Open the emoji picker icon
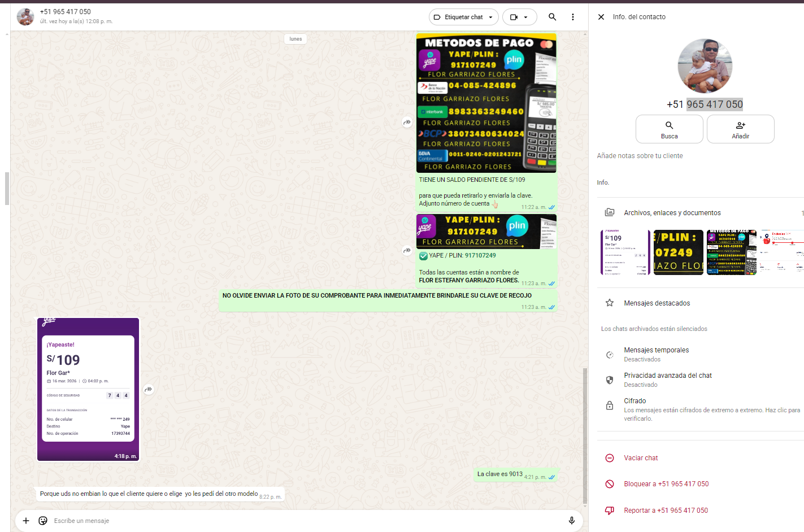This screenshot has height=532, width=804. pos(43,520)
